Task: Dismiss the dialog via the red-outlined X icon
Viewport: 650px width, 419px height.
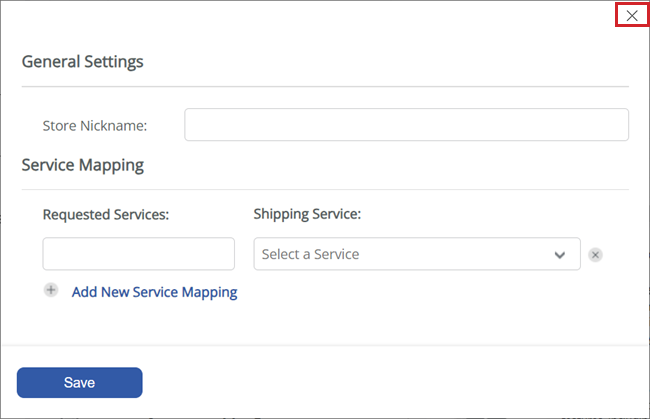Action: pyautogui.click(x=632, y=16)
